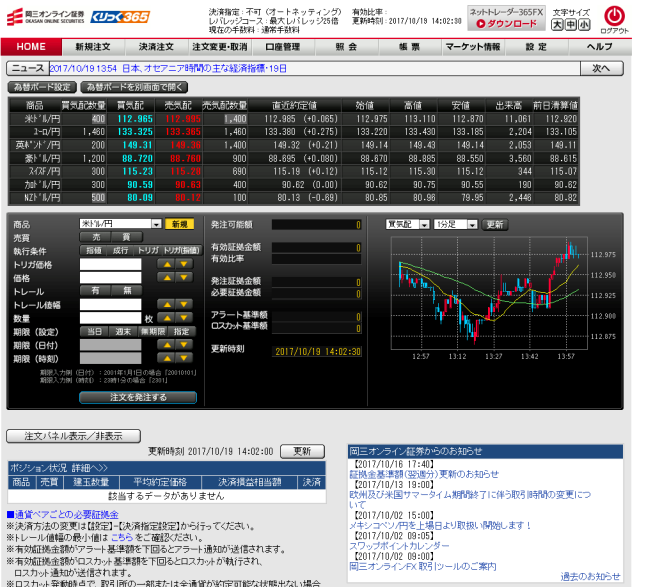Choose 成行 execution condition
The width and height of the screenshot is (650, 587).
[121, 250]
